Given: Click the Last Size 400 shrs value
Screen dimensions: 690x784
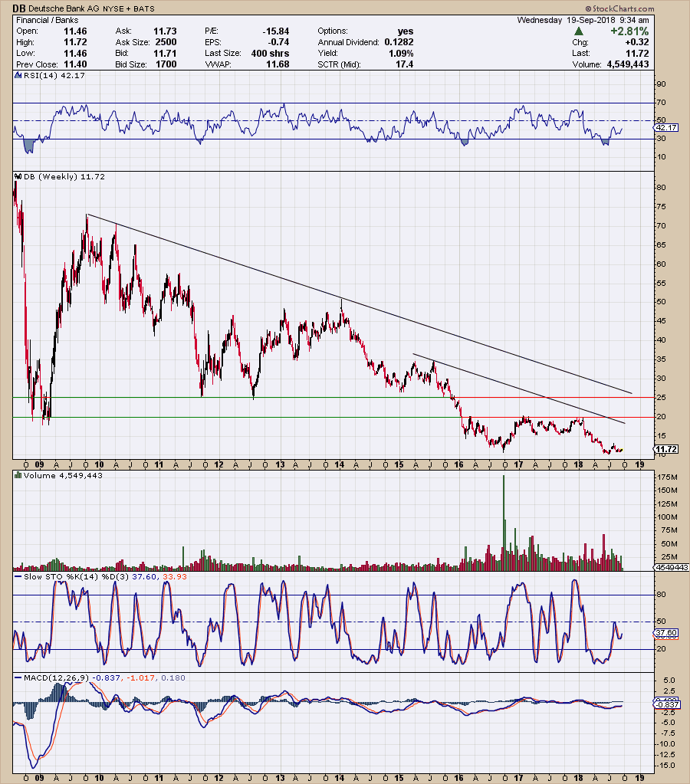Looking at the screenshot, I should click(270, 53).
